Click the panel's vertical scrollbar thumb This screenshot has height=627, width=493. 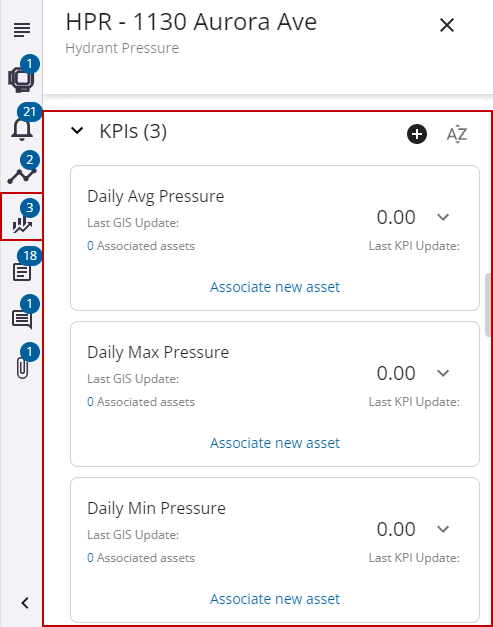[x=488, y=305]
